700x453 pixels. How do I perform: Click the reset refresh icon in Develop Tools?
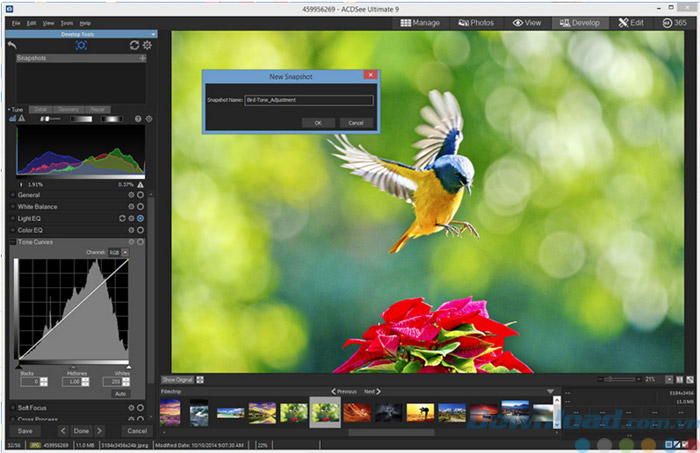(x=134, y=45)
